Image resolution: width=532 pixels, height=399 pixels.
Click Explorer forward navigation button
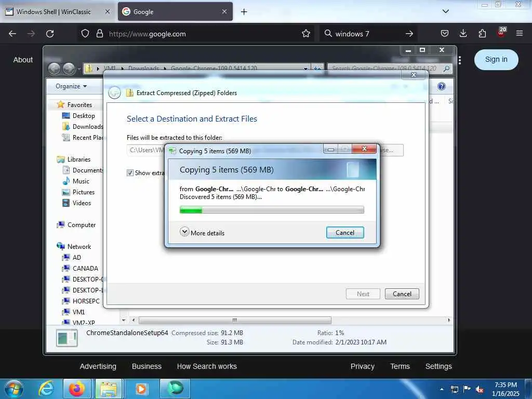[69, 69]
